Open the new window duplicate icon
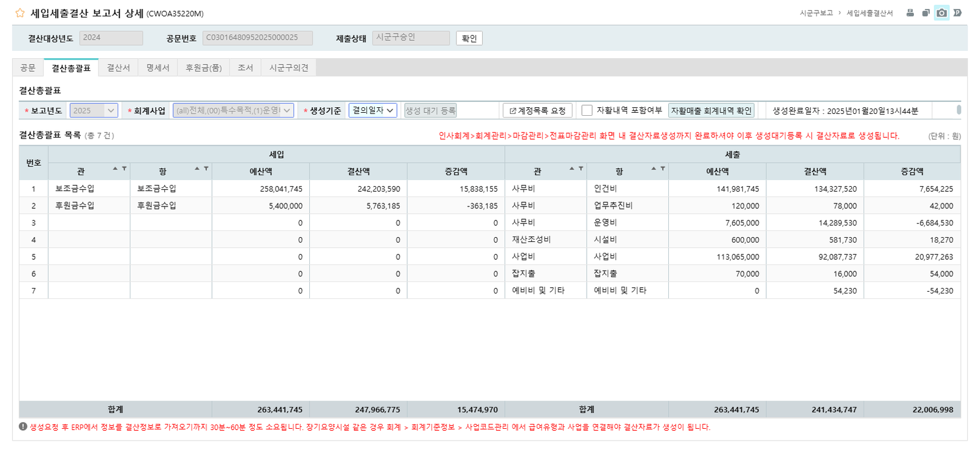This screenshot has width=980, height=476. pos(925,13)
